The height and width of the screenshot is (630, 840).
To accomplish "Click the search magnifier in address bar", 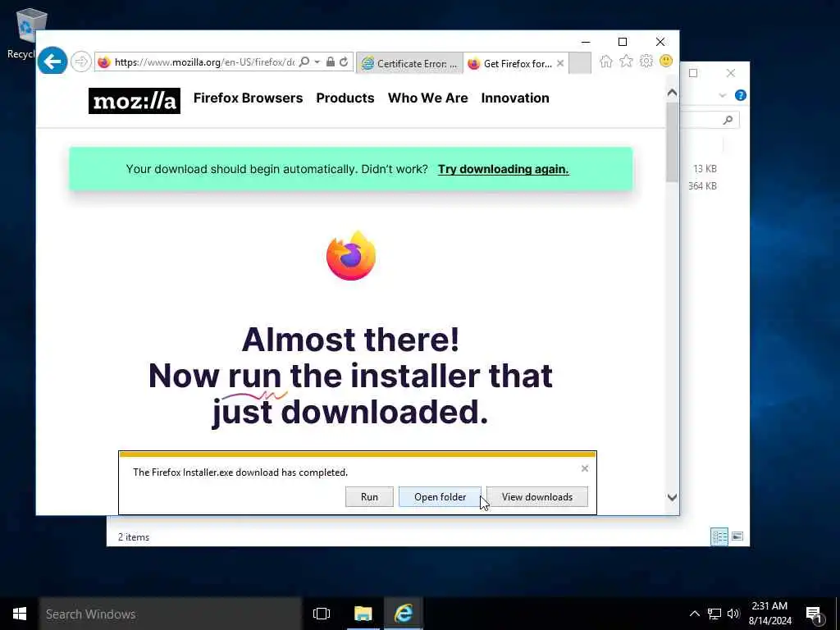I will pos(304,62).
